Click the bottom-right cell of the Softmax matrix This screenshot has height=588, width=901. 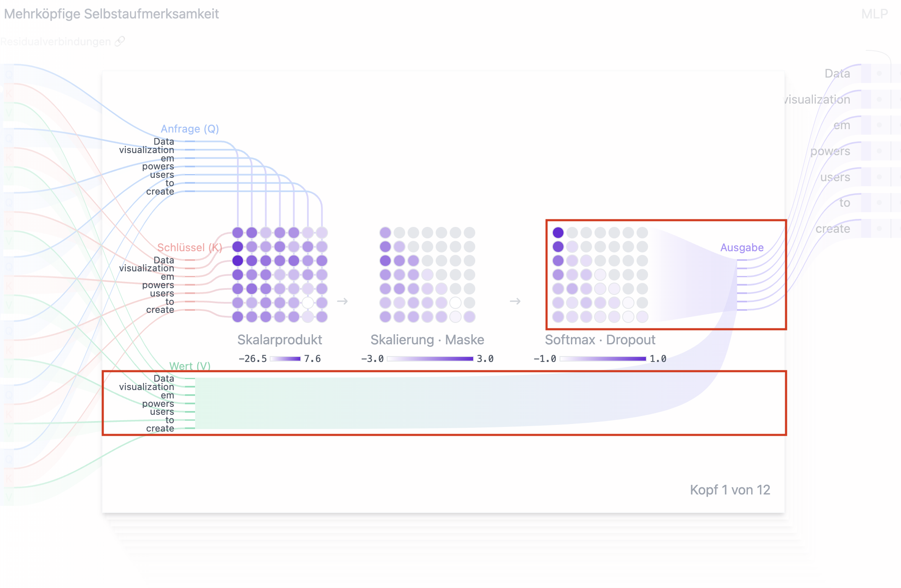(x=642, y=317)
